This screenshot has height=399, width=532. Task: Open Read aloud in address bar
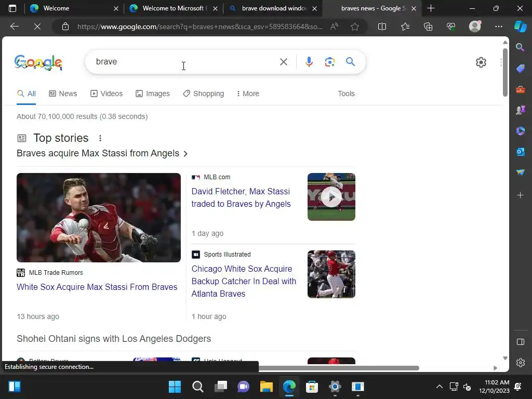[334, 26]
